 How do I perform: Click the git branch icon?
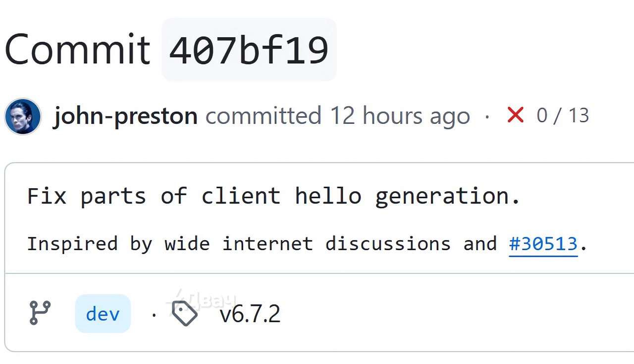(x=40, y=313)
